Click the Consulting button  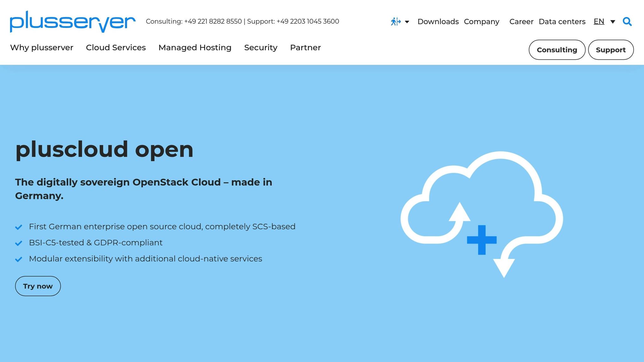[557, 50]
